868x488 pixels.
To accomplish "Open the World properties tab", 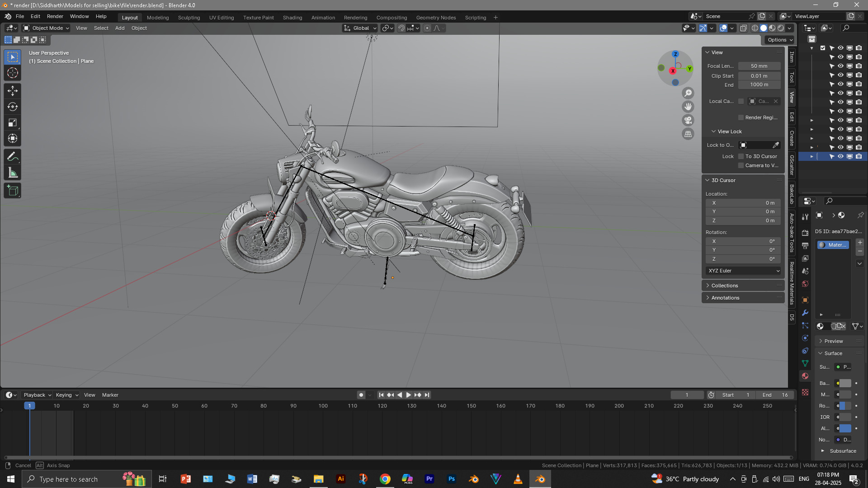I will [x=805, y=284].
